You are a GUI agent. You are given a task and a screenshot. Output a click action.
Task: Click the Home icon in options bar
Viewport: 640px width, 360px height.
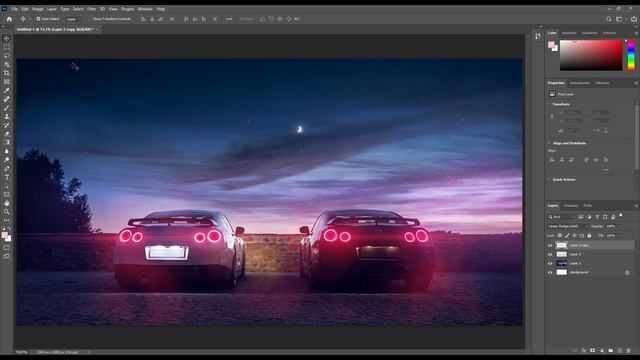click(9, 19)
